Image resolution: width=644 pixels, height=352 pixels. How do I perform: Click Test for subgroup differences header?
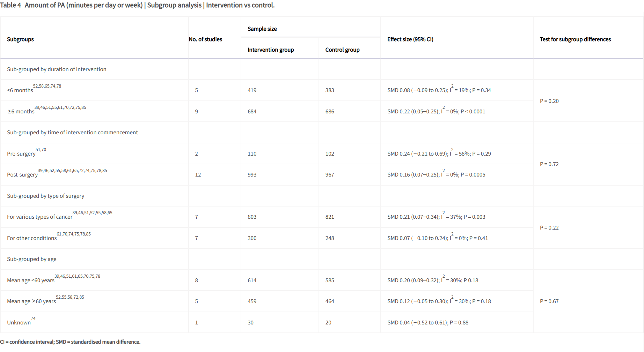click(575, 39)
